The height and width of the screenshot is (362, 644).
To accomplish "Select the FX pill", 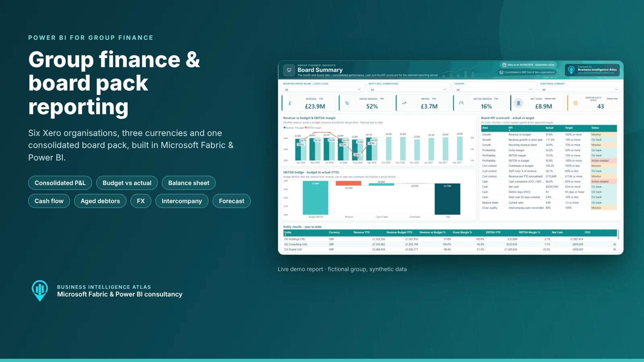I will (x=141, y=201).
